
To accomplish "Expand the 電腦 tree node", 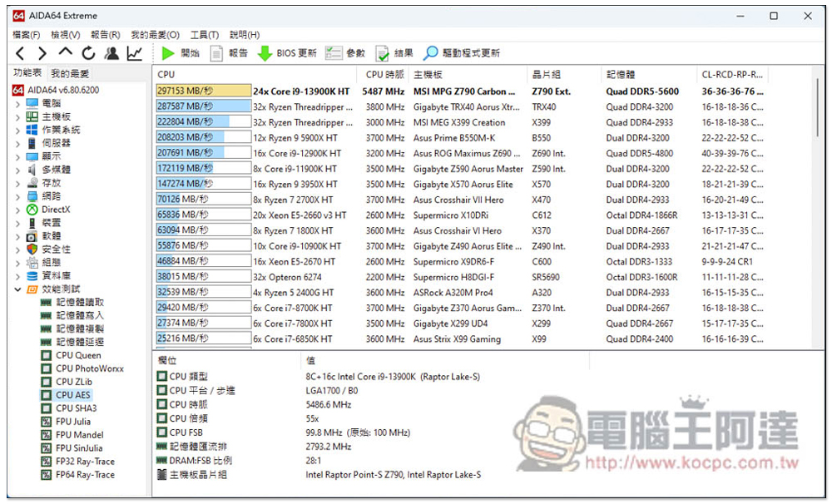I will (18, 104).
